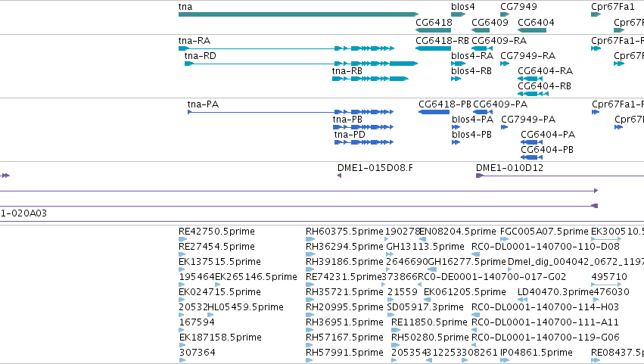The height and width of the screenshot is (364, 644).
Task: Select EST label IP04861.5prime
Action: click(536, 353)
